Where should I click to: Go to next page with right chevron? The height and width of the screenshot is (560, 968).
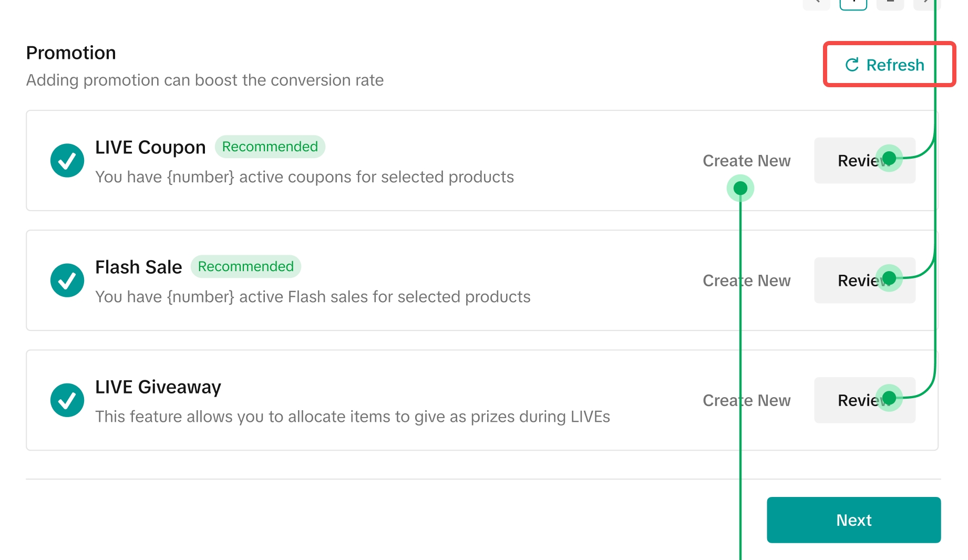(926, 3)
